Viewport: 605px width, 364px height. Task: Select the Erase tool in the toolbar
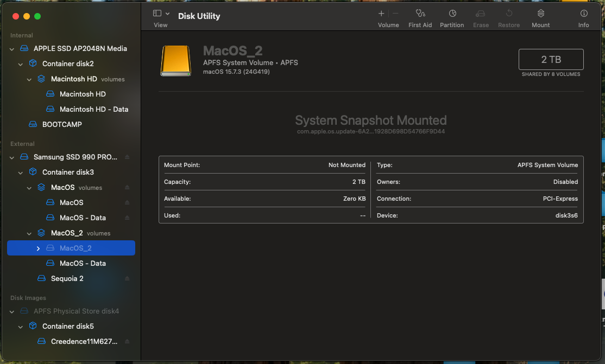tap(481, 17)
